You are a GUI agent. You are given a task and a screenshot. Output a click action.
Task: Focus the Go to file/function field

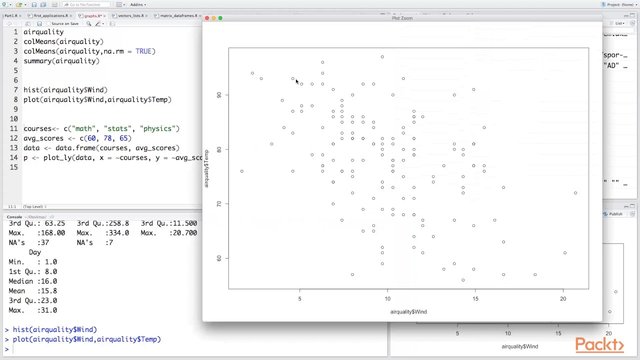pyautogui.click(x=87, y=4)
